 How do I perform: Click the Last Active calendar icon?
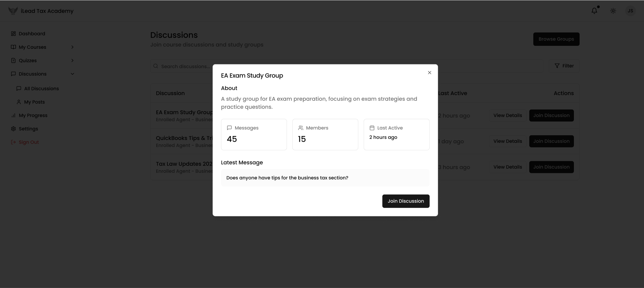(372, 128)
